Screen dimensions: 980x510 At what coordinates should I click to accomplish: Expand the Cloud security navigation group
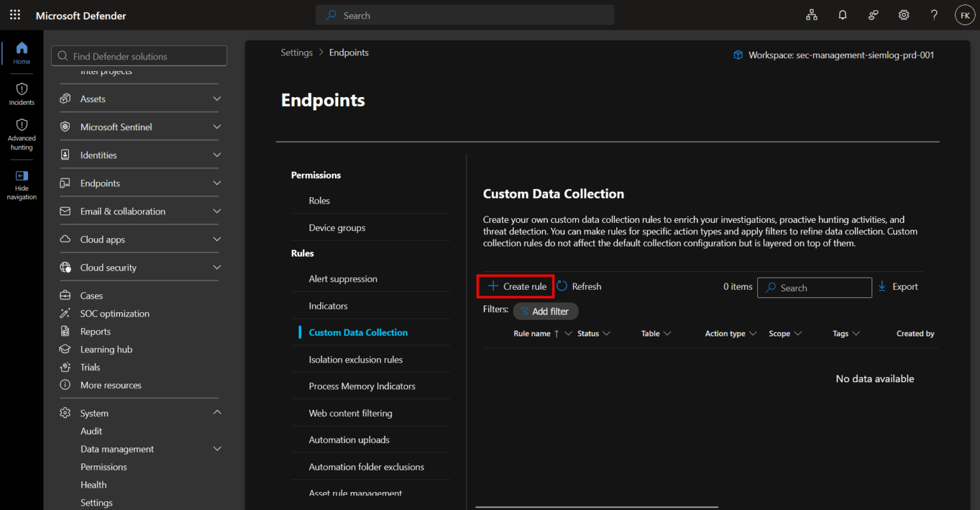[217, 267]
